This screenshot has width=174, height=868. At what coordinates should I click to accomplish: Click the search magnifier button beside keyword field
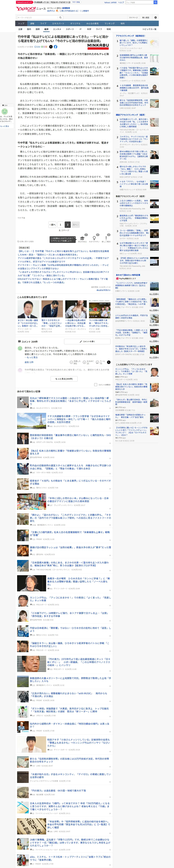coord(60,18)
